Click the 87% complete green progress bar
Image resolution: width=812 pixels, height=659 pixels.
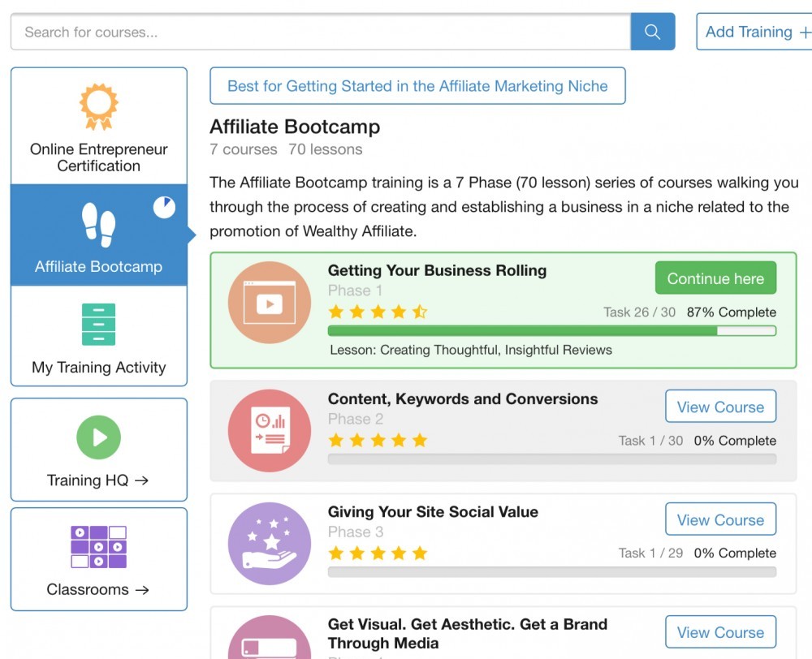(x=552, y=331)
